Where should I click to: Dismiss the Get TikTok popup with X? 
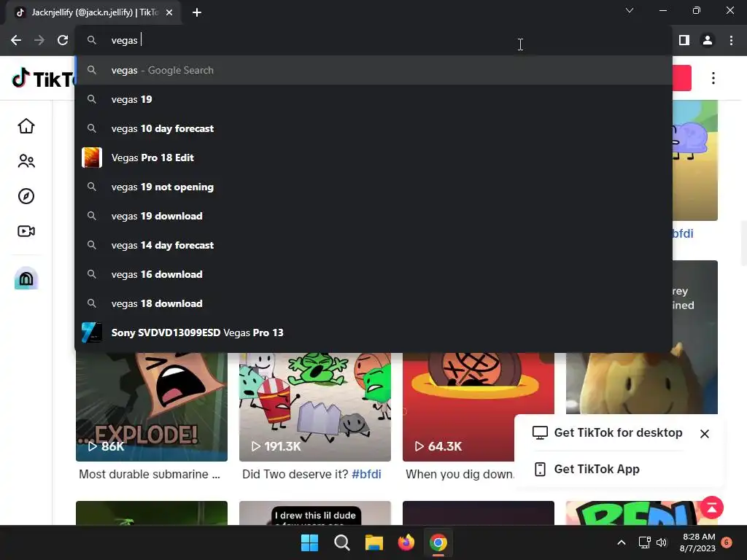point(705,434)
